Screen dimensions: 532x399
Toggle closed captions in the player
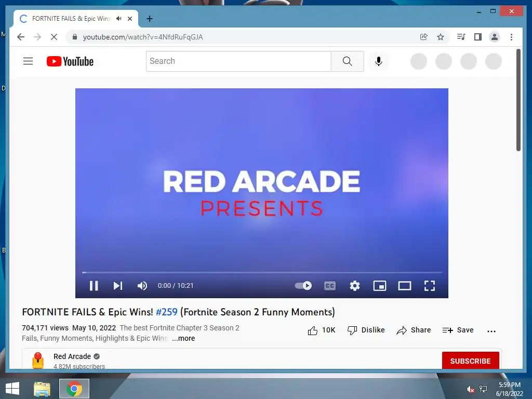pos(330,286)
